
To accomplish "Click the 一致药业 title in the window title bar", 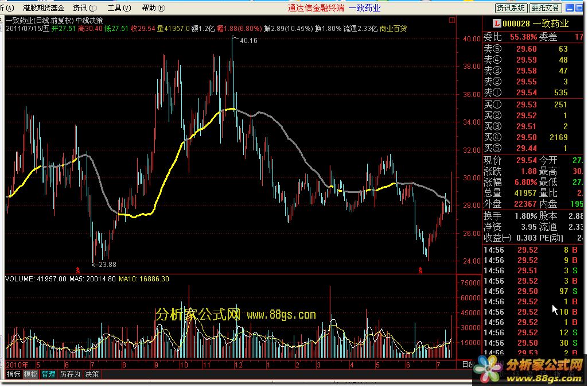I will coord(364,8).
